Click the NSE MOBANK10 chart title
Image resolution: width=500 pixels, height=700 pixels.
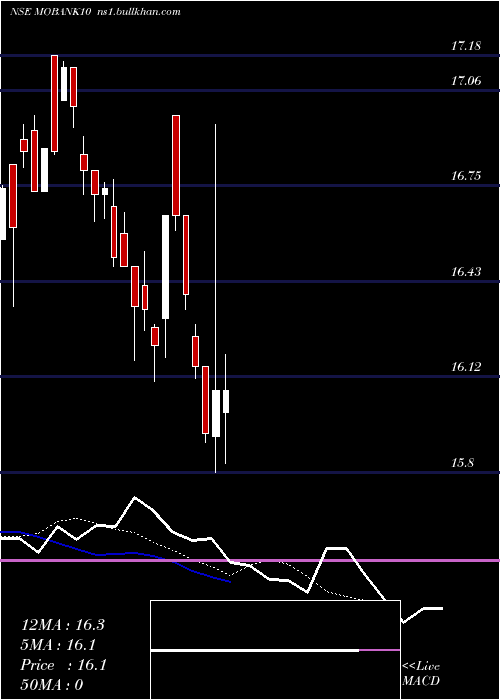[50, 12]
